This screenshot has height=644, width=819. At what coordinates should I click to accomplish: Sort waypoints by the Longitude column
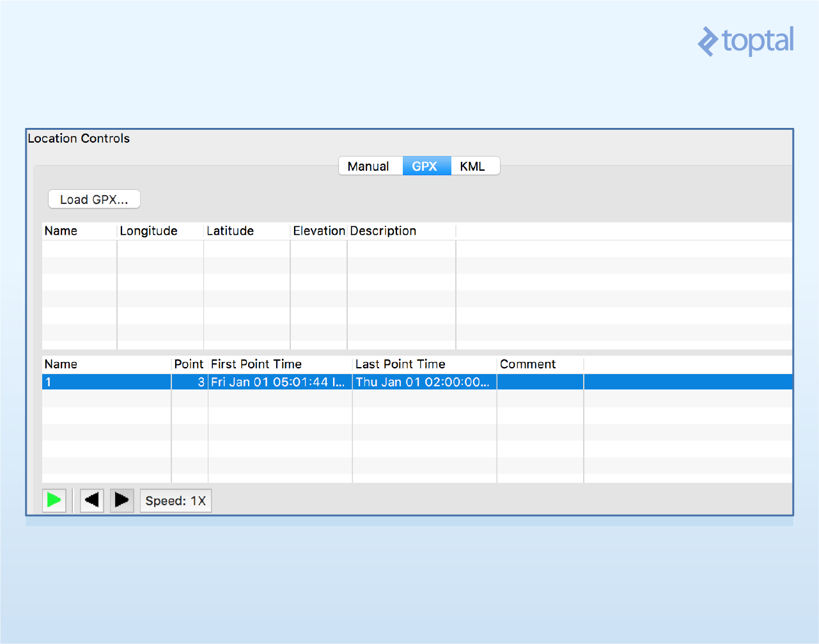pos(149,231)
